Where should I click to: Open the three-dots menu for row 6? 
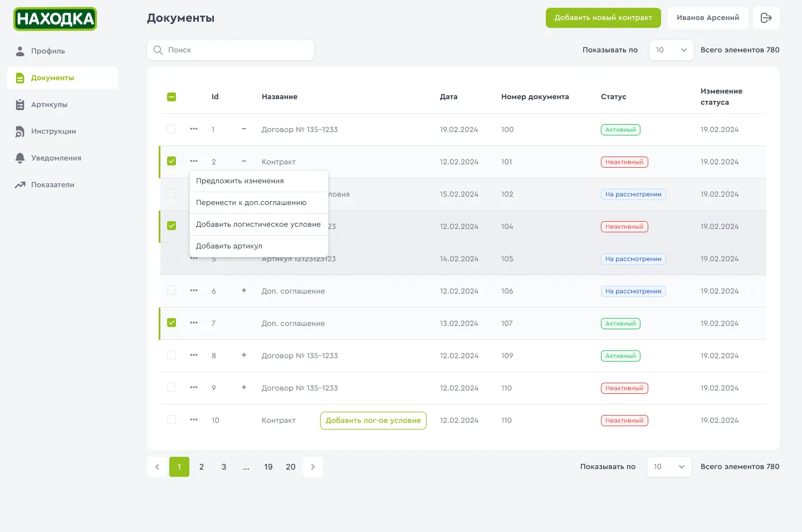point(194,291)
